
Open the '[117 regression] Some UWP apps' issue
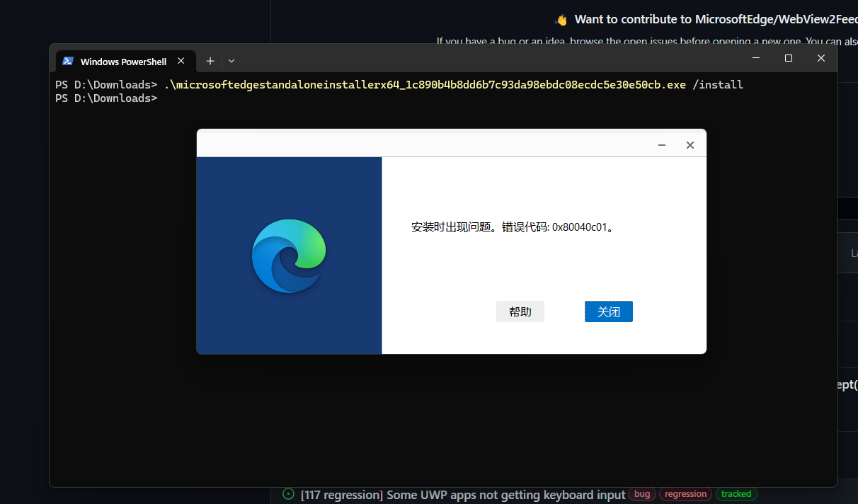pyautogui.click(x=463, y=495)
